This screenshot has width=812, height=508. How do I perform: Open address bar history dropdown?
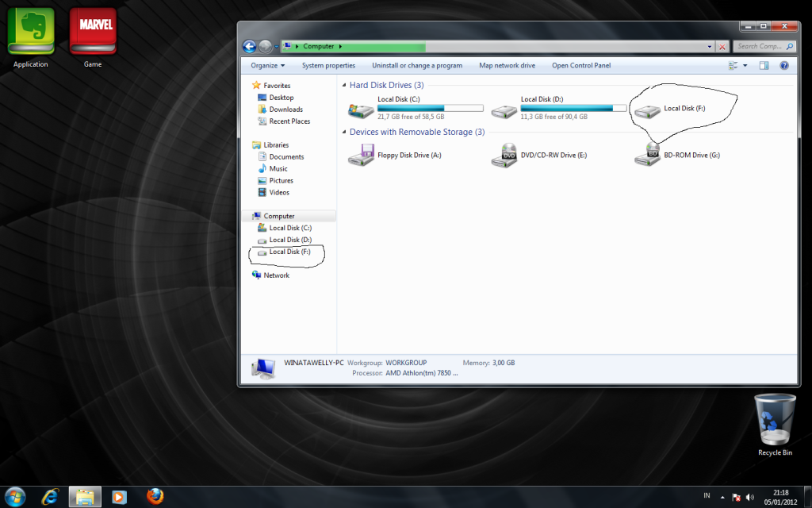pos(710,47)
